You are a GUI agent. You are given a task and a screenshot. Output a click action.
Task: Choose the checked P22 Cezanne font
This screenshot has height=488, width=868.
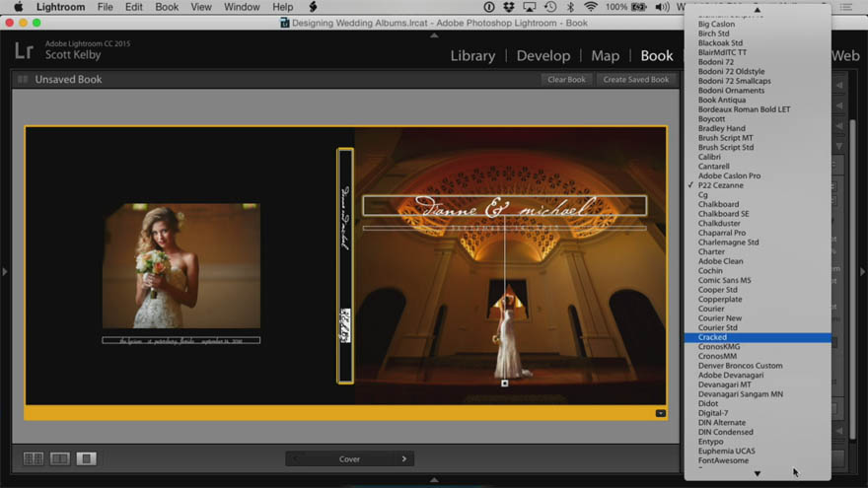point(758,185)
